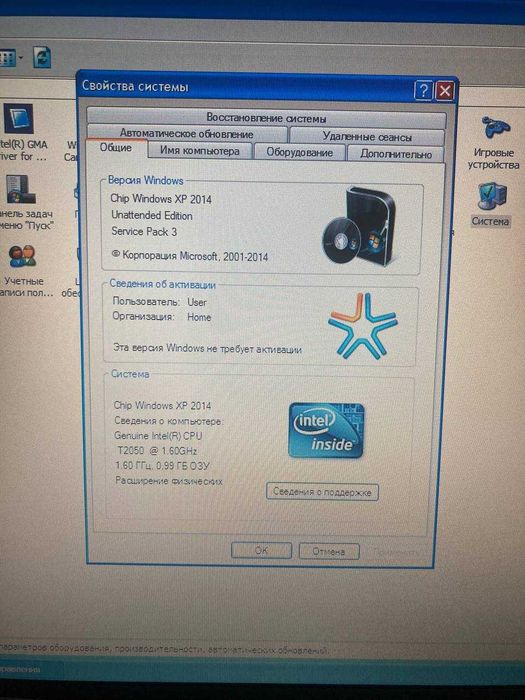Screen dimensions: 525x700
Task: Click the text Эта версия Windows не требует активации
Action: pos(207,348)
